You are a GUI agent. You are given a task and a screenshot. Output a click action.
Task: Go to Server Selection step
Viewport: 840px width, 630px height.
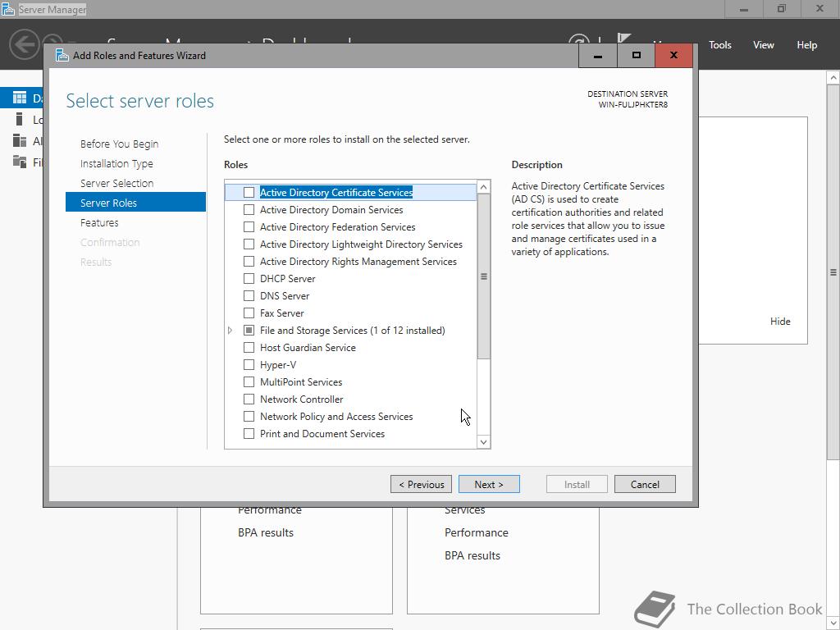[x=116, y=183]
